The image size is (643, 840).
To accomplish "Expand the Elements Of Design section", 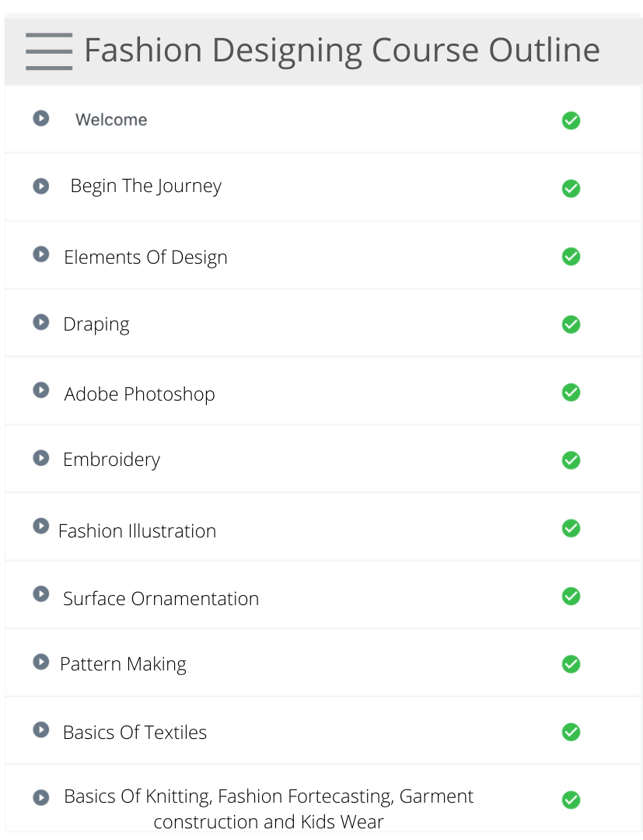I will (145, 257).
